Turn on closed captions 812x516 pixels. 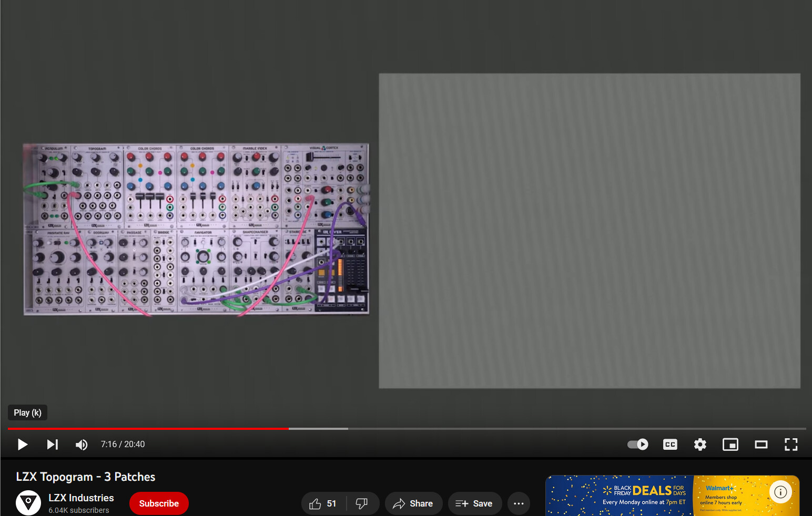point(670,445)
